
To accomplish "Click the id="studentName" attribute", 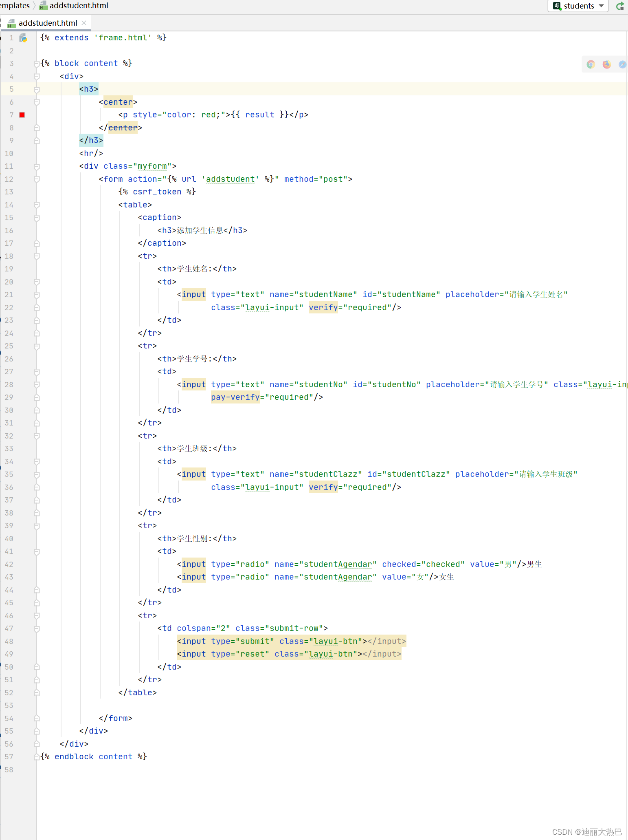I will click(402, 295).
